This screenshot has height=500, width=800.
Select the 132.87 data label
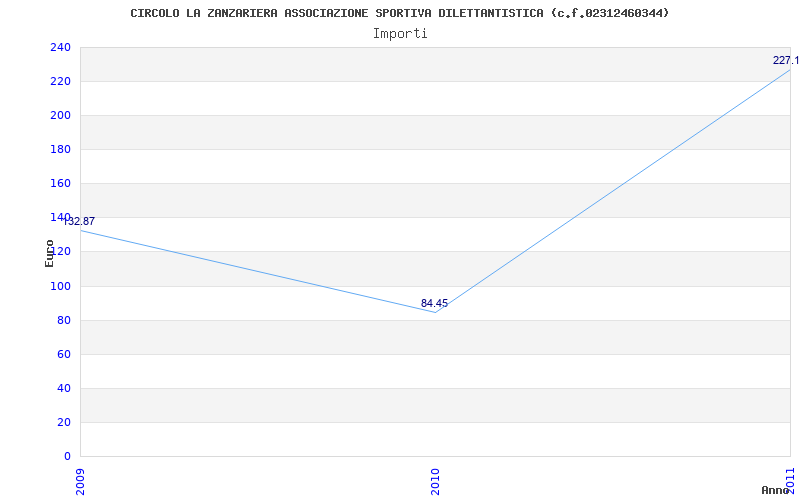[x=79, y=221]
